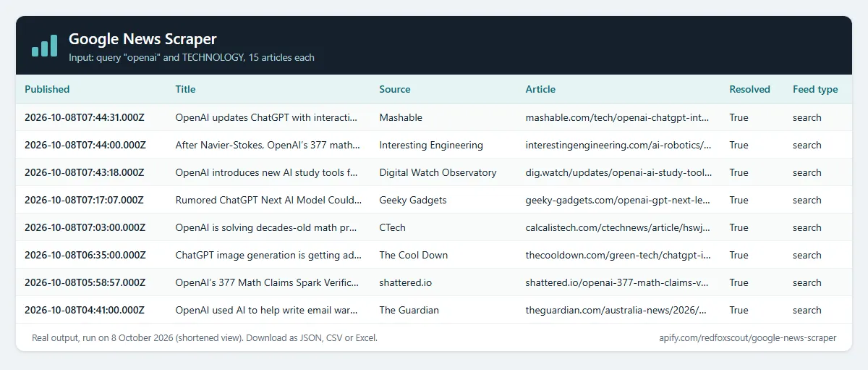Click timestamp 2026-10-08T04:41:00.000Z
Viewport: 868px width, 370px height.
pyautogui.click(x=85, y=310)
